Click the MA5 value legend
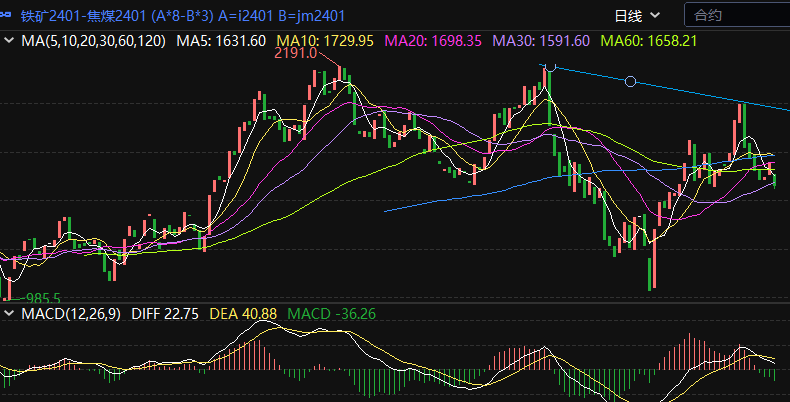 pyautogui.click(x=221, y=41)
